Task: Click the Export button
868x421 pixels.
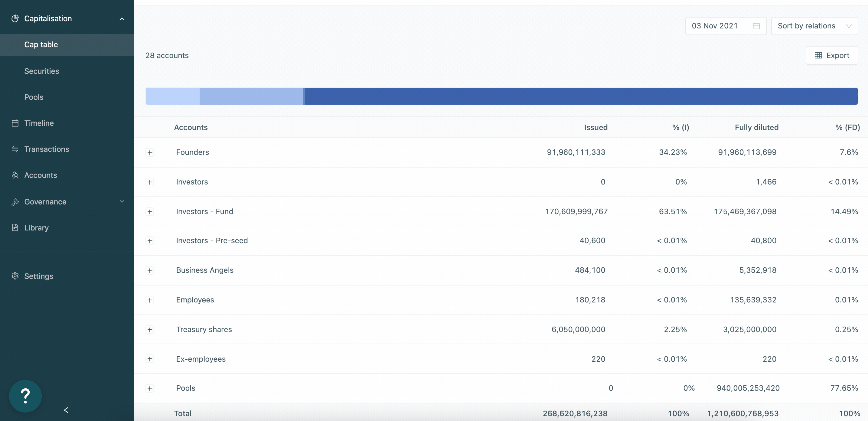Action: point(832,55)
